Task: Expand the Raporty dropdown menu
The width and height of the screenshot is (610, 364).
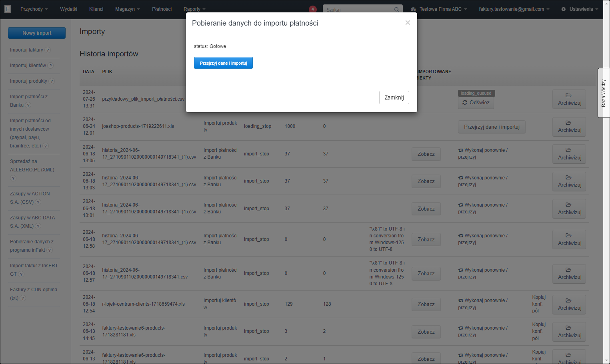Action: (x=194, y=9)
